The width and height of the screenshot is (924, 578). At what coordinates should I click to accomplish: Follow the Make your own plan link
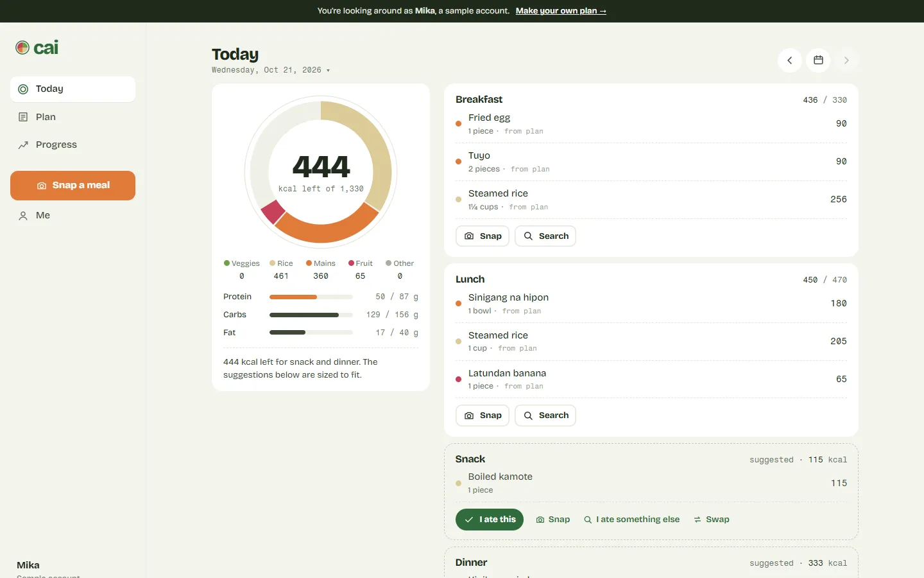pyautogui.click(x=561, y=11)
